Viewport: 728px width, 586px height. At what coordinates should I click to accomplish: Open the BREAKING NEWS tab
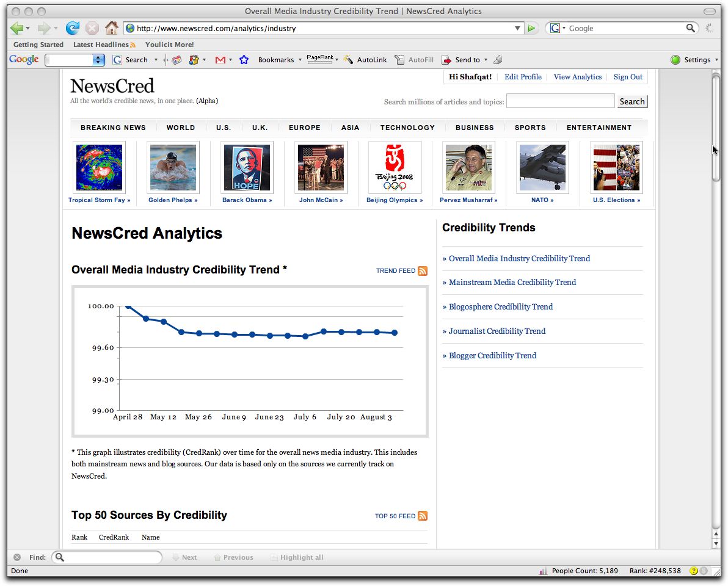113,128
